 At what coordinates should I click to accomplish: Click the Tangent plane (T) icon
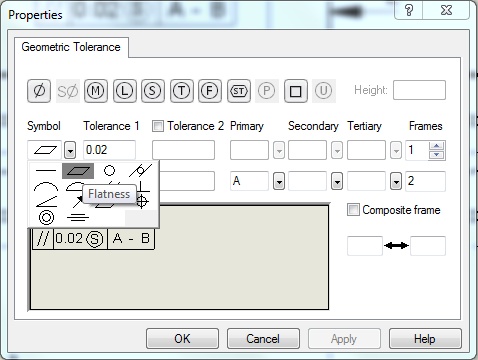182,91
